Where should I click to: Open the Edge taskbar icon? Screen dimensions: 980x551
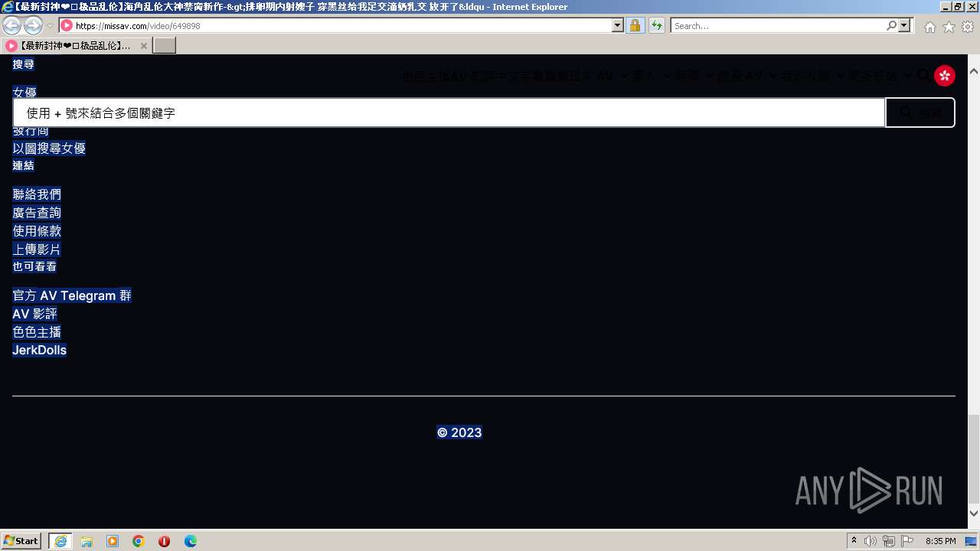pos(190,541)
